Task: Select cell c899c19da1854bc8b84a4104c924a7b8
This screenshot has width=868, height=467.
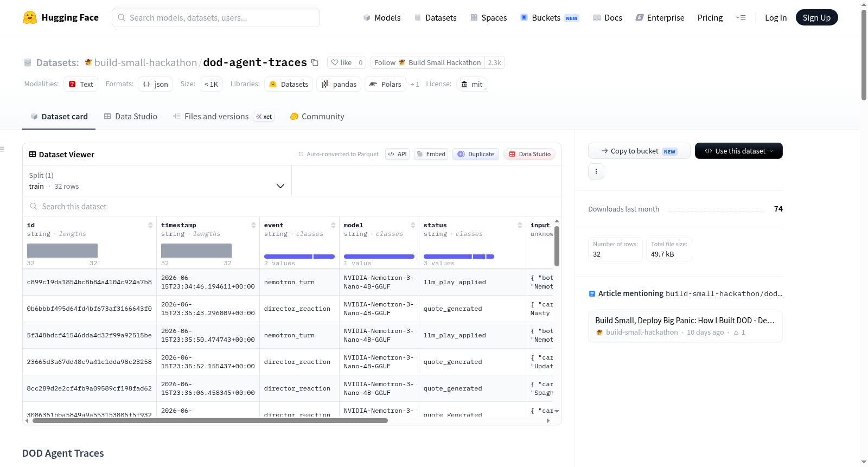Action: pos(90,282)
